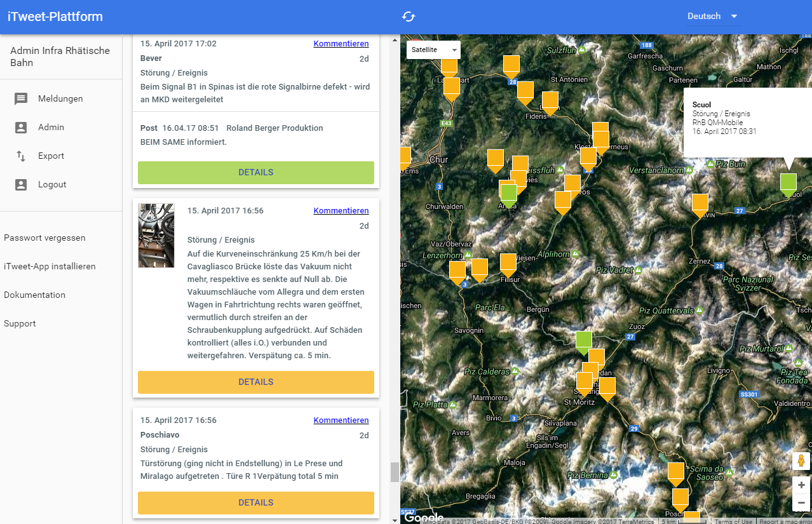Click Kommentieren on the Poschiavo message
Screen dimensions: 812x524
point(341,420)
